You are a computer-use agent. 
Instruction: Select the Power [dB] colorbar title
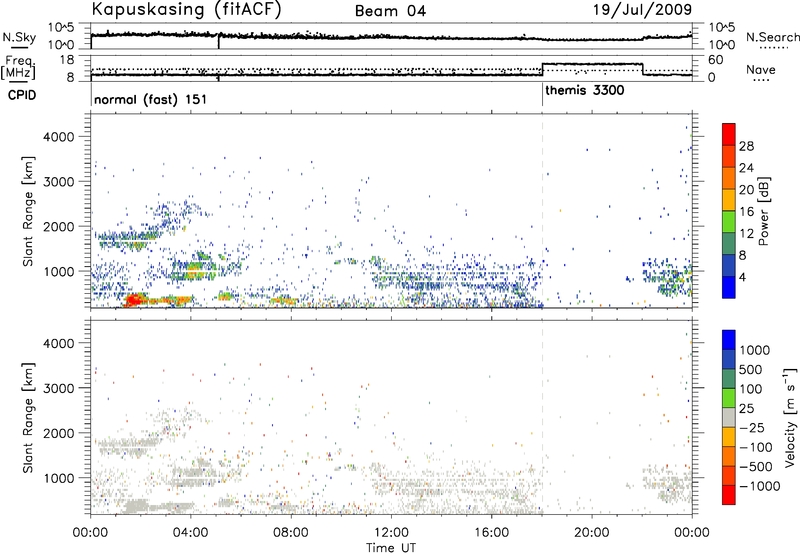point(763,211)
